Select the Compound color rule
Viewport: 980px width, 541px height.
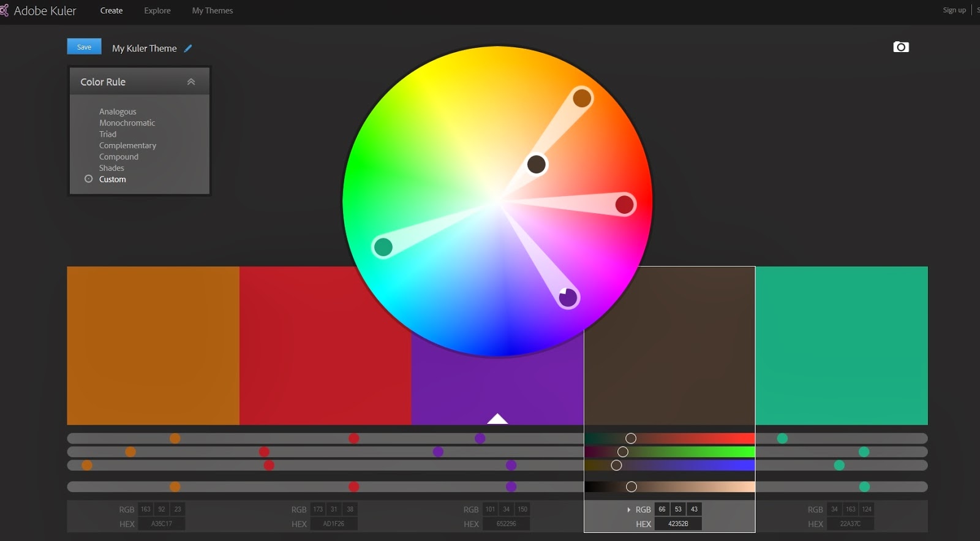(119, 157)
